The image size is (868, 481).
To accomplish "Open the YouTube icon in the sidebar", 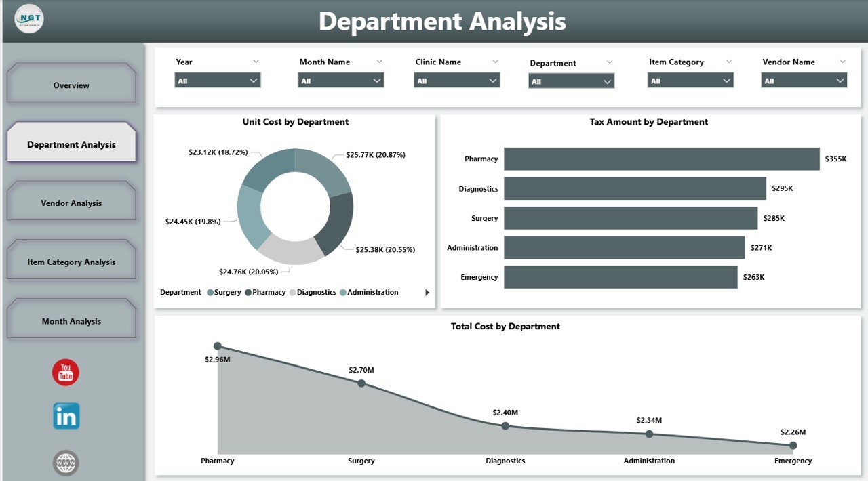I will coord(65,372).
